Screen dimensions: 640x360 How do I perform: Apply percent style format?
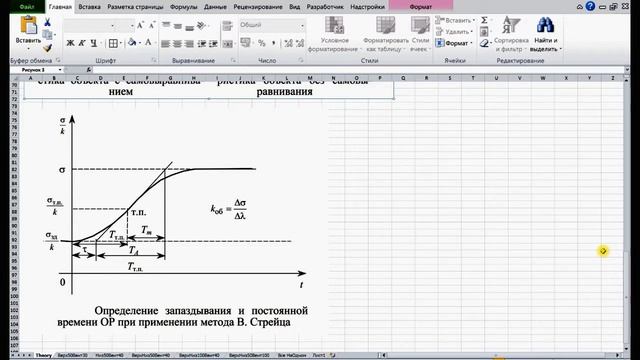click(262, 43)
